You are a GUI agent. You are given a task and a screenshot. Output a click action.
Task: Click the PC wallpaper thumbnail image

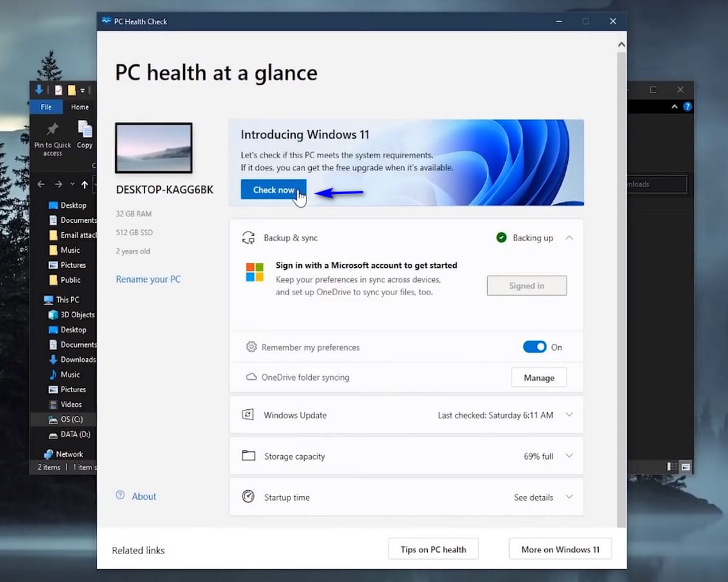pos(154,149)
